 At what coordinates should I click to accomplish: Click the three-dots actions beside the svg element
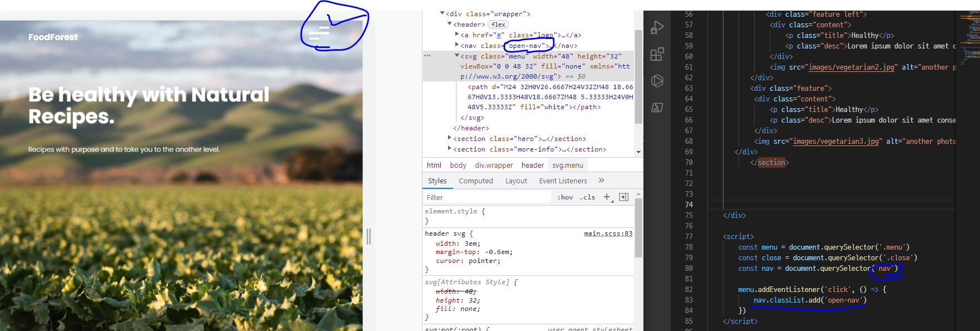pyautogui.click(x=427, y=56)
